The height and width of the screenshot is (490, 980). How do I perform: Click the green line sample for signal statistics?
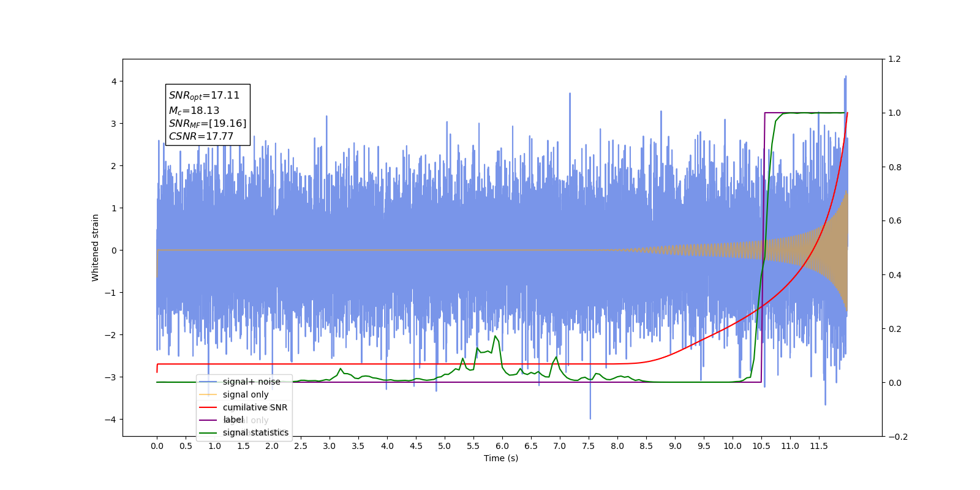(208, 432)
